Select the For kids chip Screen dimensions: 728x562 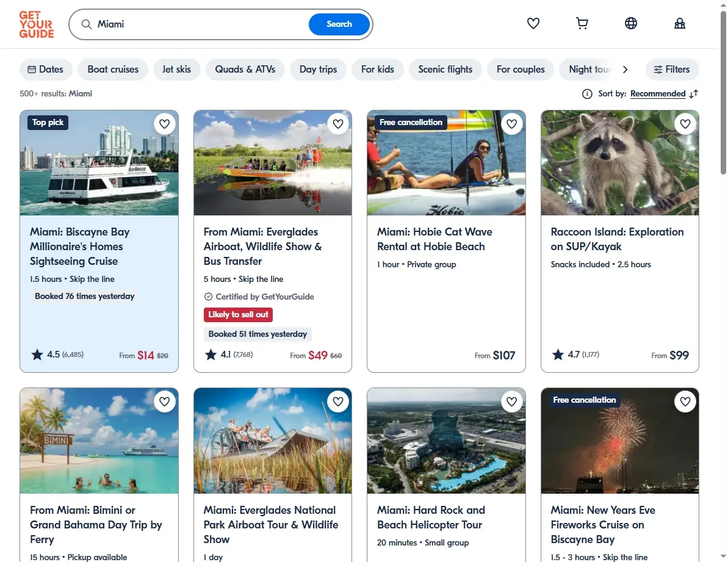378,70
